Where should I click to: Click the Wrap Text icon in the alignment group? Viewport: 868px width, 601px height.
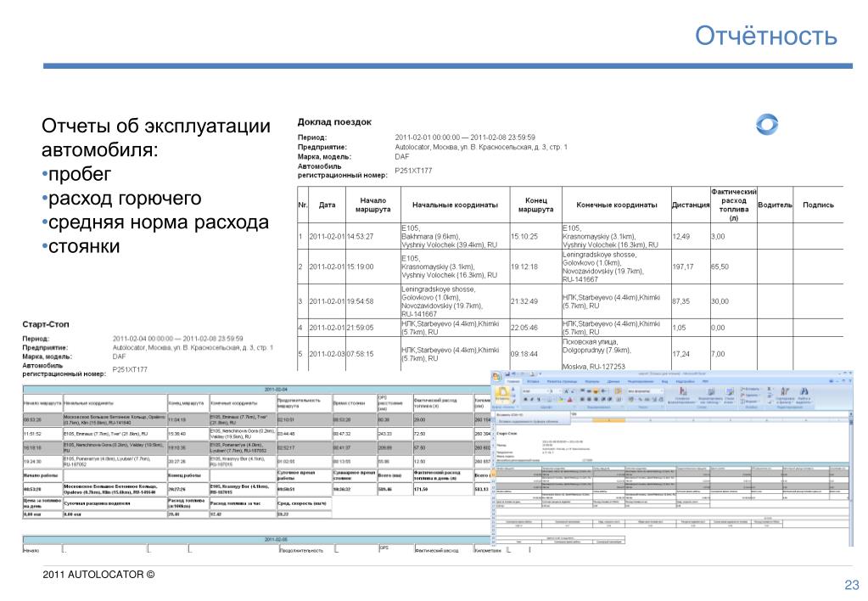(x=618, y=390)
